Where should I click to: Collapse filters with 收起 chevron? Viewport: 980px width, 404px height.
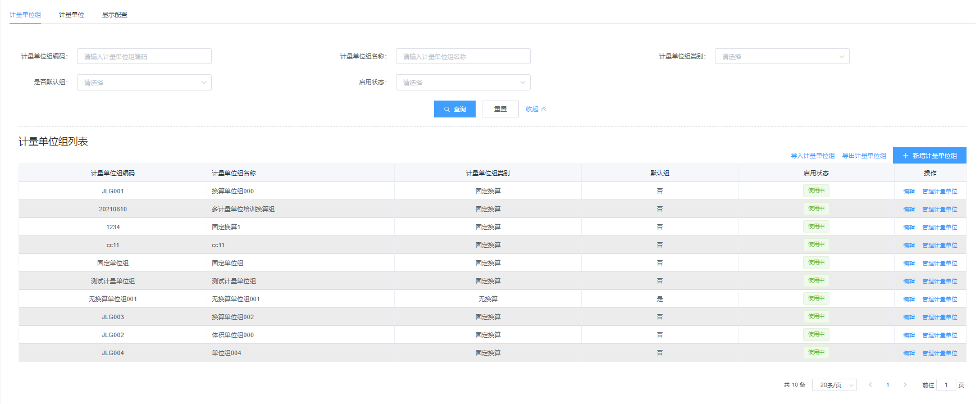pos(536,109)
